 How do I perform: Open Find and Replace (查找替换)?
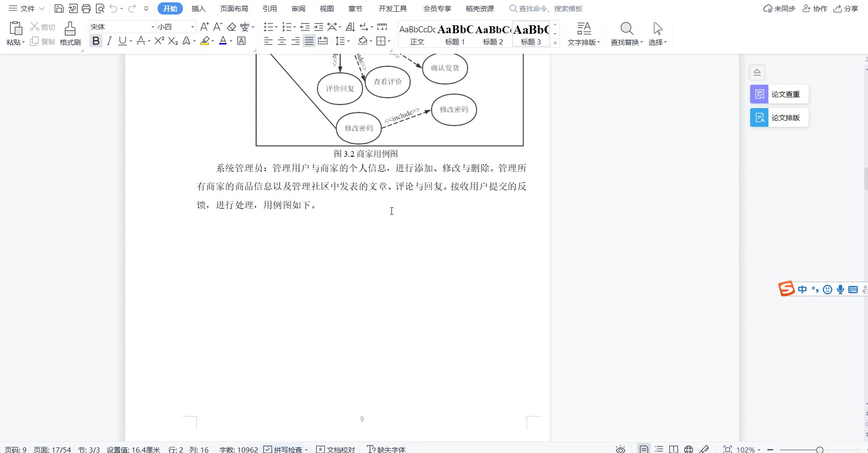tap(627, 34)
